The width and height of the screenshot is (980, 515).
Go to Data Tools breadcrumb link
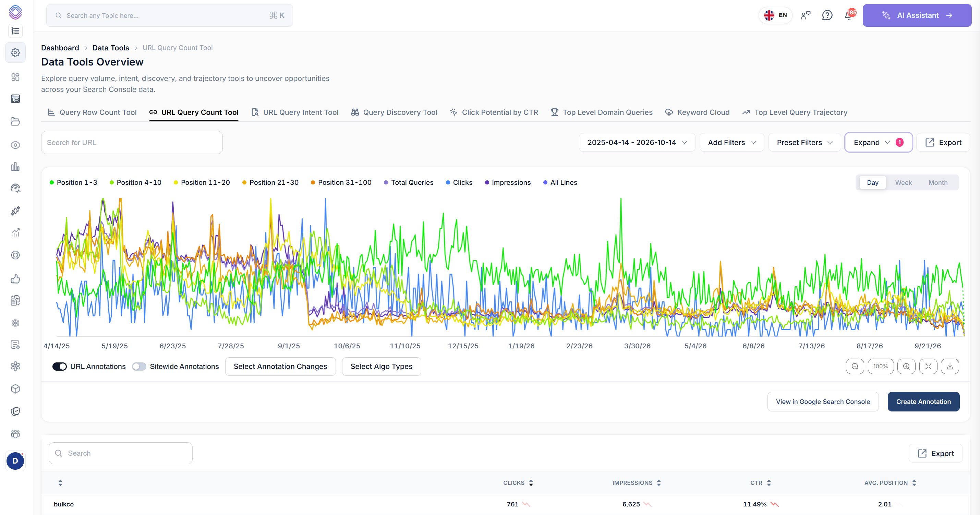tap(111, 48)
